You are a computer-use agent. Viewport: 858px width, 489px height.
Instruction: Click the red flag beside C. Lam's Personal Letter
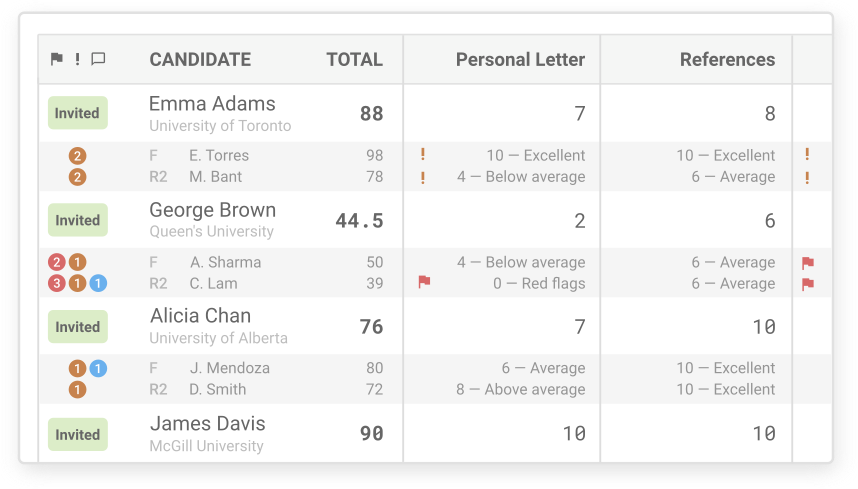tap(424, 282)
